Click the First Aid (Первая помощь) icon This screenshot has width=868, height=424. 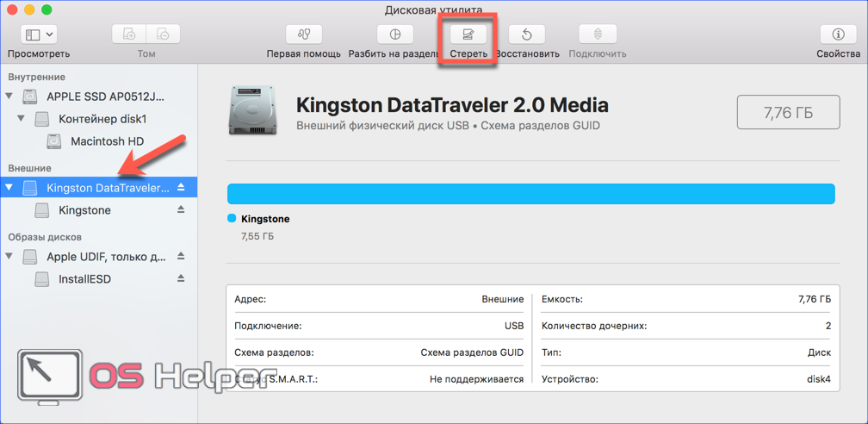point(303,34)
